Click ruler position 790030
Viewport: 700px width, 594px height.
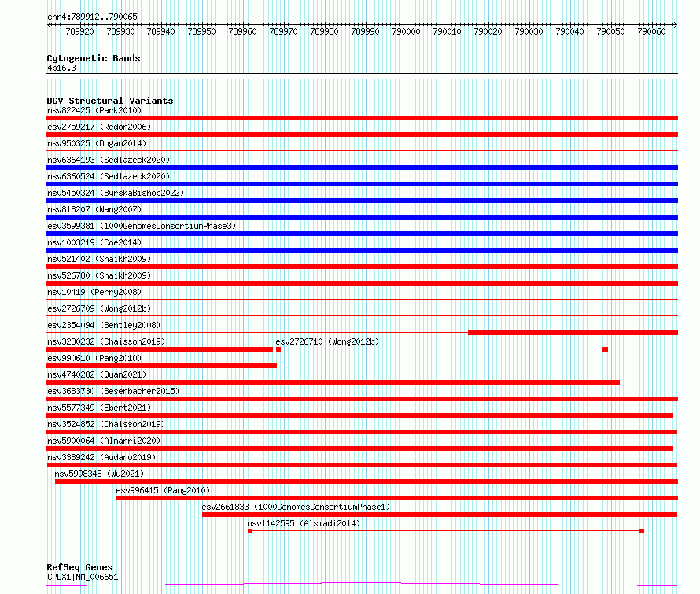tap(529, 31)
